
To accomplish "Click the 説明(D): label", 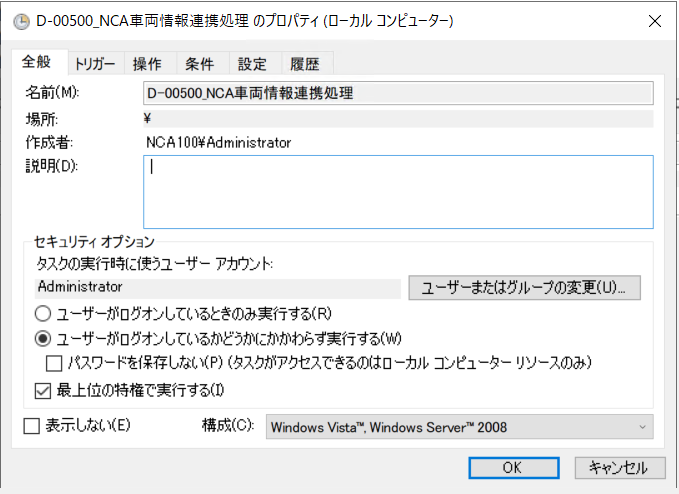I will tap(52, 166).
